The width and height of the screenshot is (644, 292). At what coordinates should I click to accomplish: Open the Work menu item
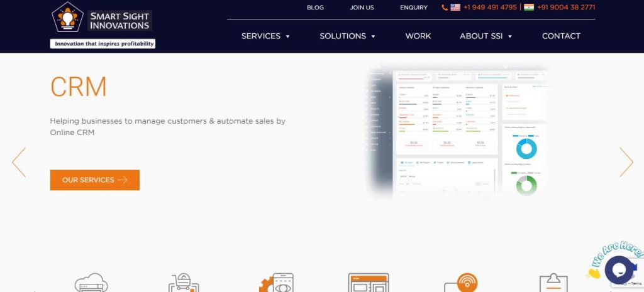(418, 36)
